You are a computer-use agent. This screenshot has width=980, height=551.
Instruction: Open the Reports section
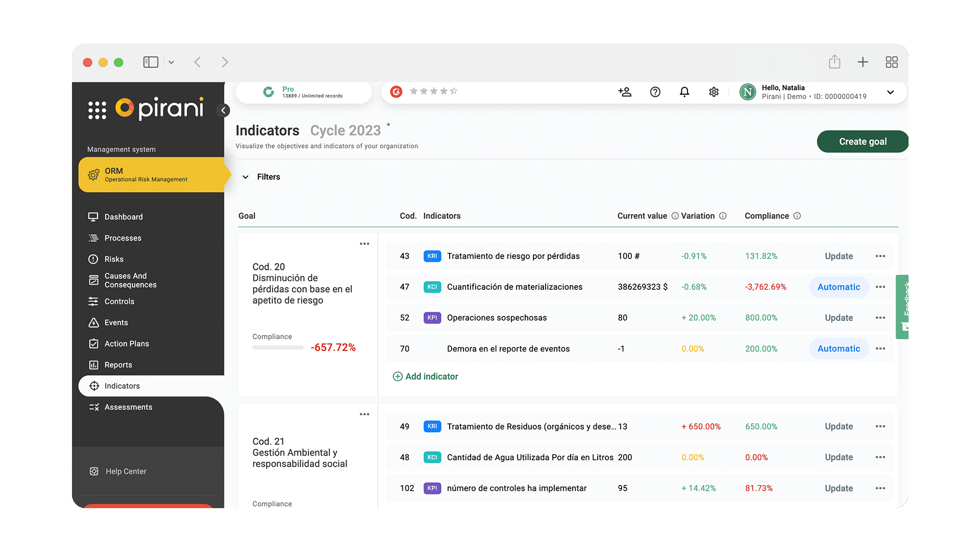point(117,364)
